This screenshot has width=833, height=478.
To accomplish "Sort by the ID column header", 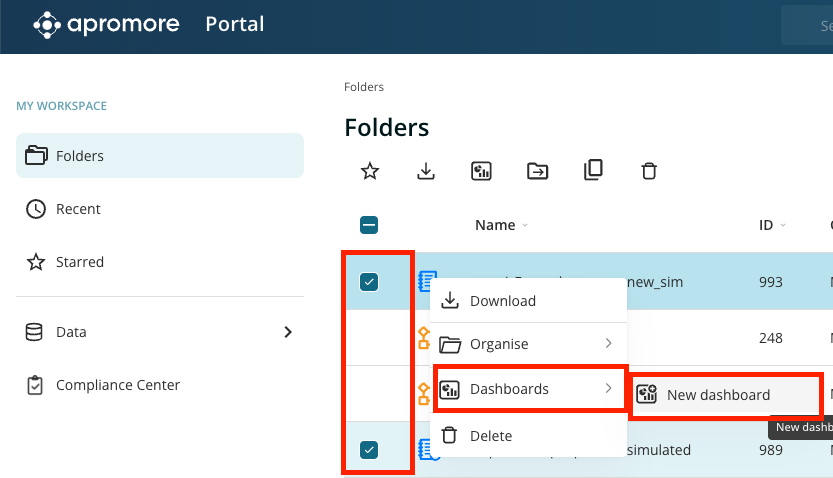I will click(766, 225).
